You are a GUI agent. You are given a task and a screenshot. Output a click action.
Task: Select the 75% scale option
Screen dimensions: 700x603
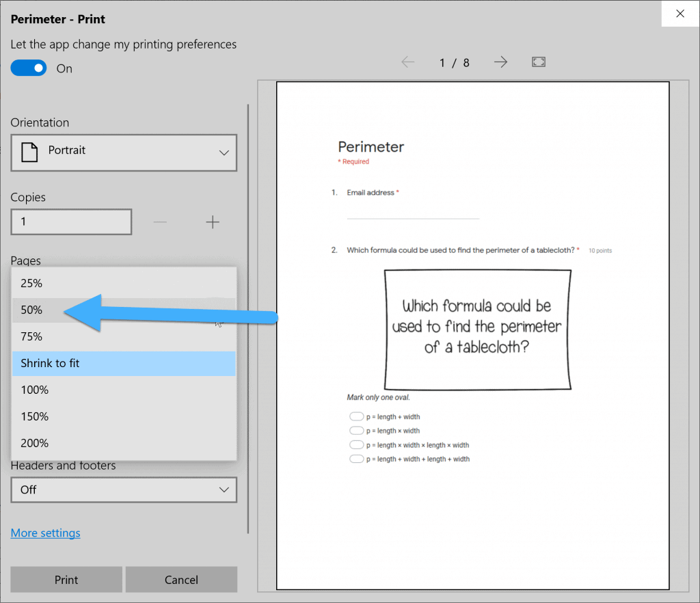(124, 336)
